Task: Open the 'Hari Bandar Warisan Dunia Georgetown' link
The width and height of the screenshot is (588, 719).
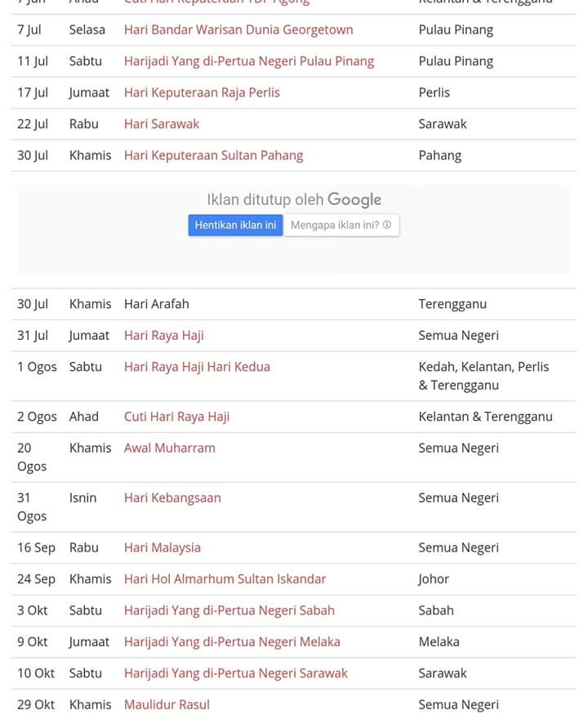Action: (238, 29)
